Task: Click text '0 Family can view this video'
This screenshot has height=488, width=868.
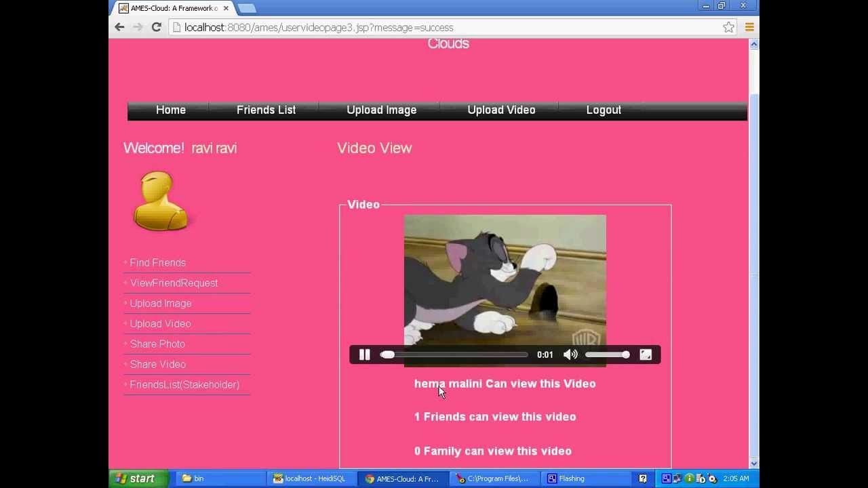Action: pos(493,451)
